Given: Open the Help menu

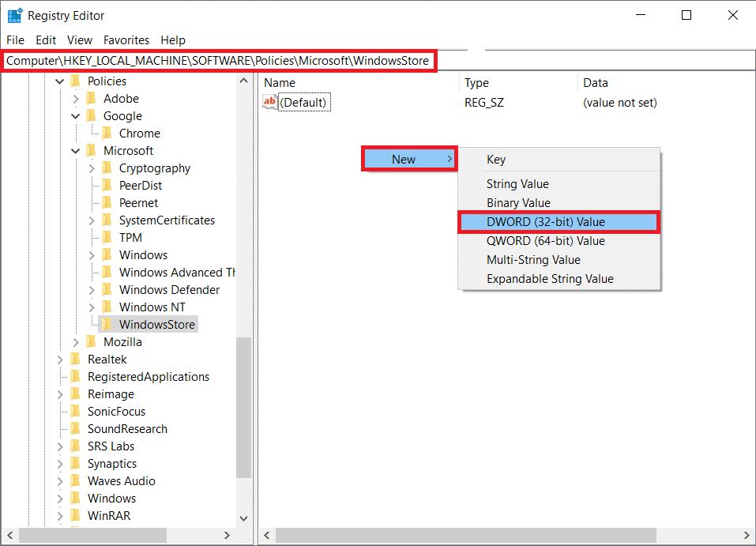Looking at the screenshot, I should click(x=172, y=40).
